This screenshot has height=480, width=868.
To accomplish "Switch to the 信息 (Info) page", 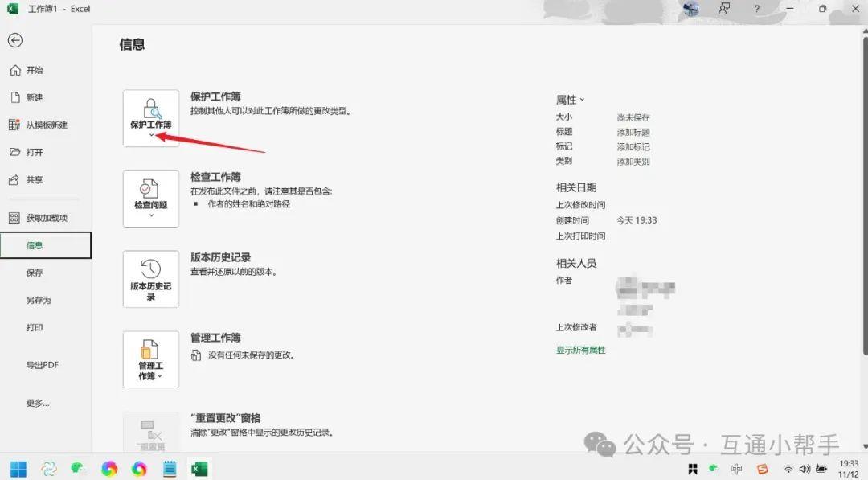I will coord(34,244).
